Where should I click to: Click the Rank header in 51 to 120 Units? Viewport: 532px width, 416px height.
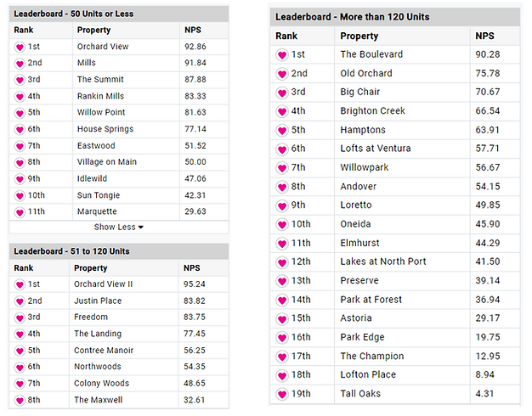click(24, 267)
